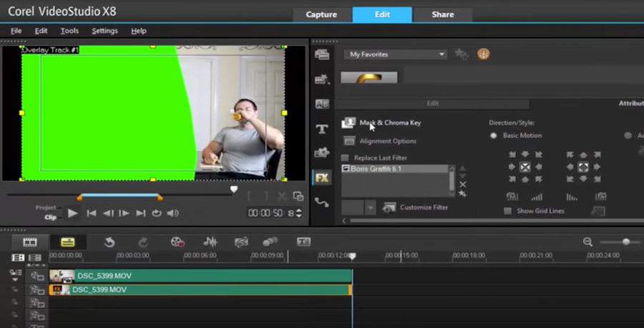Click the timecode stepper arrows

coord(299,213)
